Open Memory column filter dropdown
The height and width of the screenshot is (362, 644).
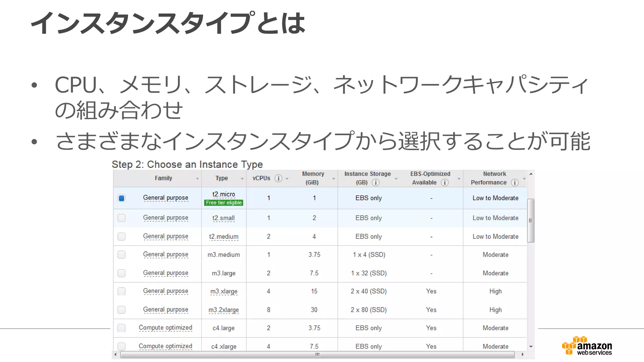click(x=334, y=179)
